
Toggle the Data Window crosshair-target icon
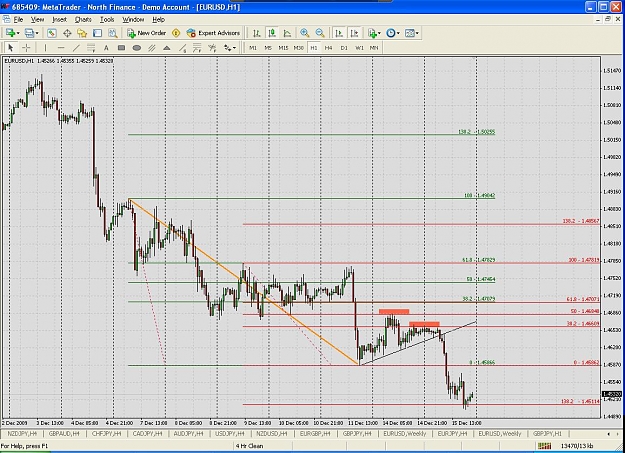(67, 33)
